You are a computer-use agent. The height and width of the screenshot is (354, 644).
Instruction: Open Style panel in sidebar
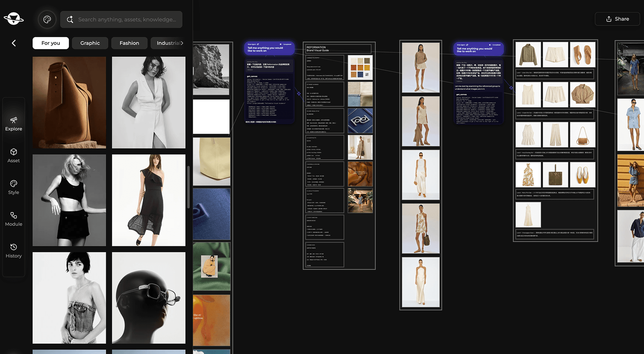pyautogui.click(x=14, y=187)
